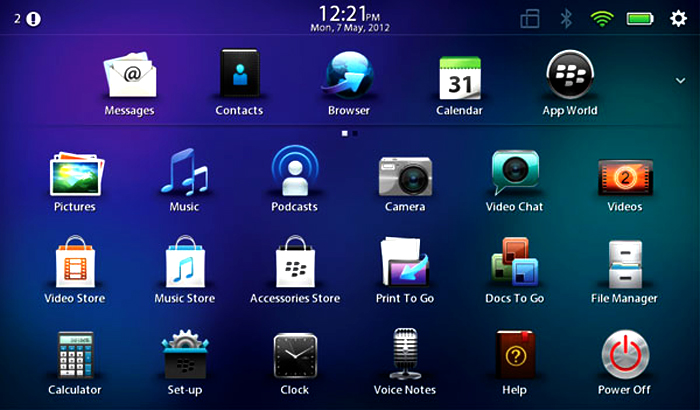Switch to the second home page dot
700x410 pixels.
pyautogui.click(x=355, y=133)
